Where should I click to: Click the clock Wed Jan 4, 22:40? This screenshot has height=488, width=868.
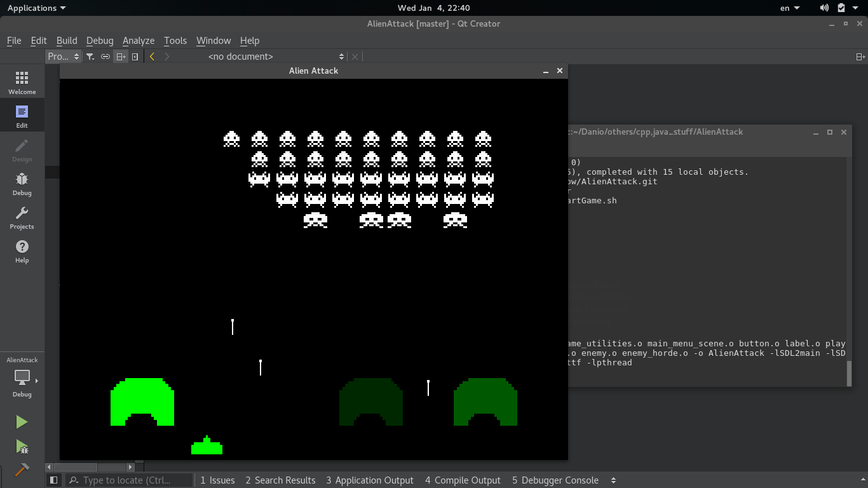434,8
